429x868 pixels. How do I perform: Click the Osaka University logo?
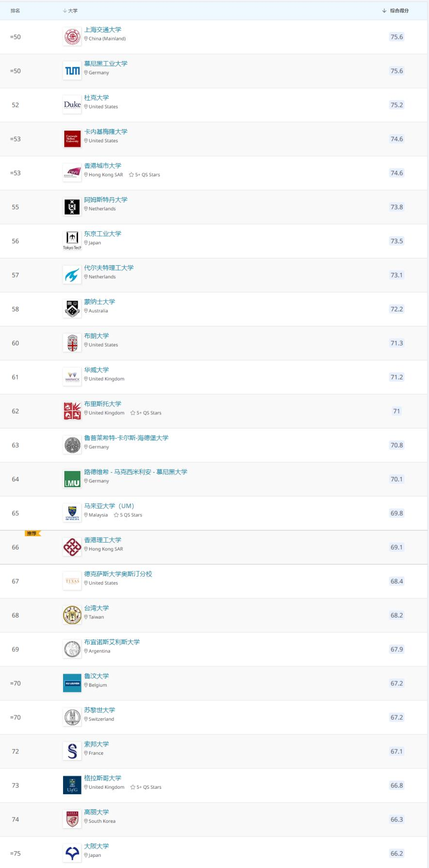coord(72,853)
